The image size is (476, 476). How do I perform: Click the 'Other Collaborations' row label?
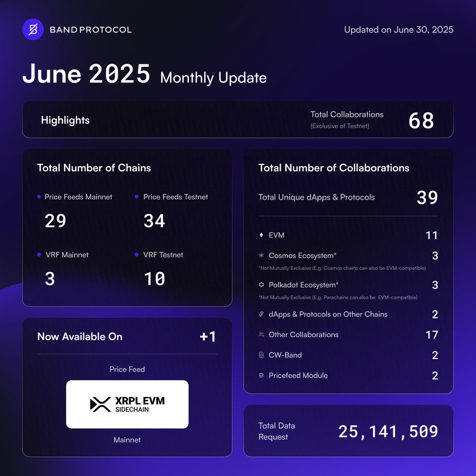(x=304, y=334)
